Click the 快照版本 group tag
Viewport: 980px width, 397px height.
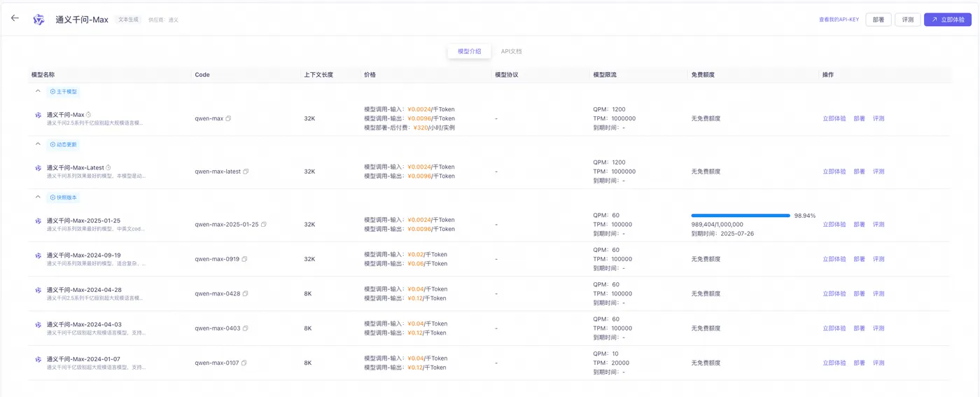[x=63, y=197]
